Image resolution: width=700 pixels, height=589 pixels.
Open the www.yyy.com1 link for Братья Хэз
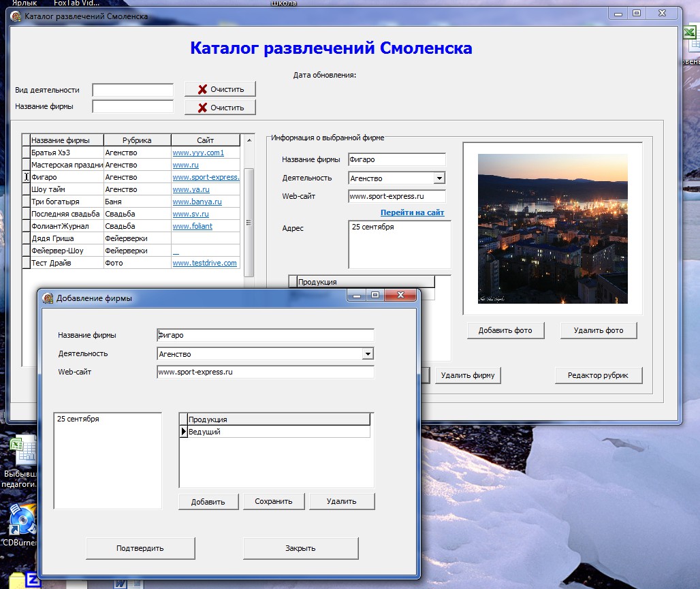pos(198,153)
